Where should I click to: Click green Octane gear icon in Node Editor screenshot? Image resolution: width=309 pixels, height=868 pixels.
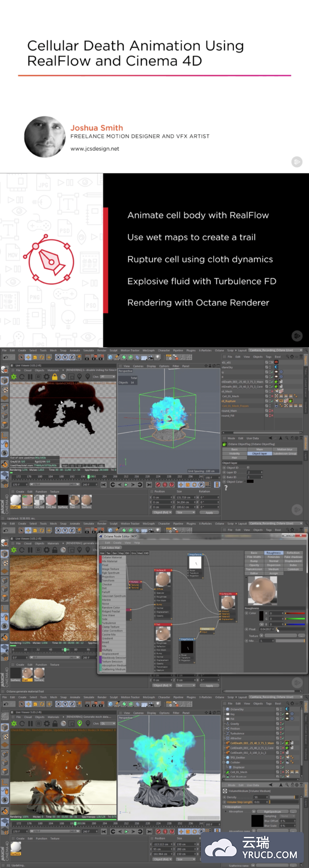click(13, 550)
